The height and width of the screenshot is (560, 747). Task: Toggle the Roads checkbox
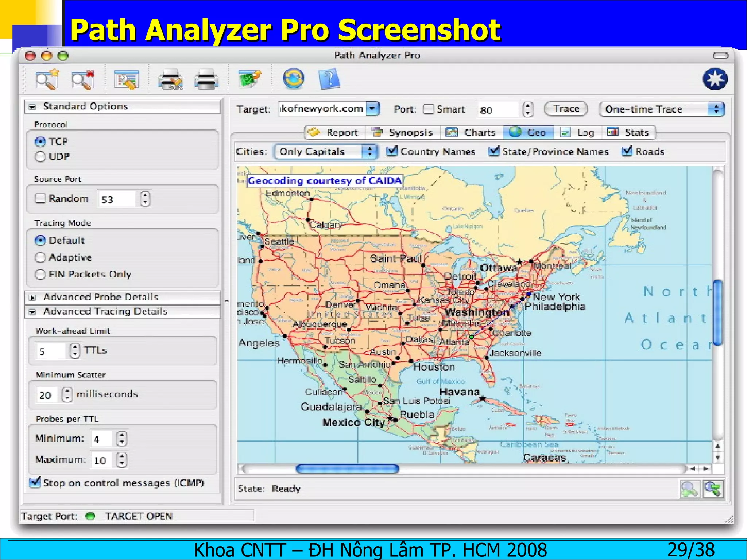tap(627, 151)
